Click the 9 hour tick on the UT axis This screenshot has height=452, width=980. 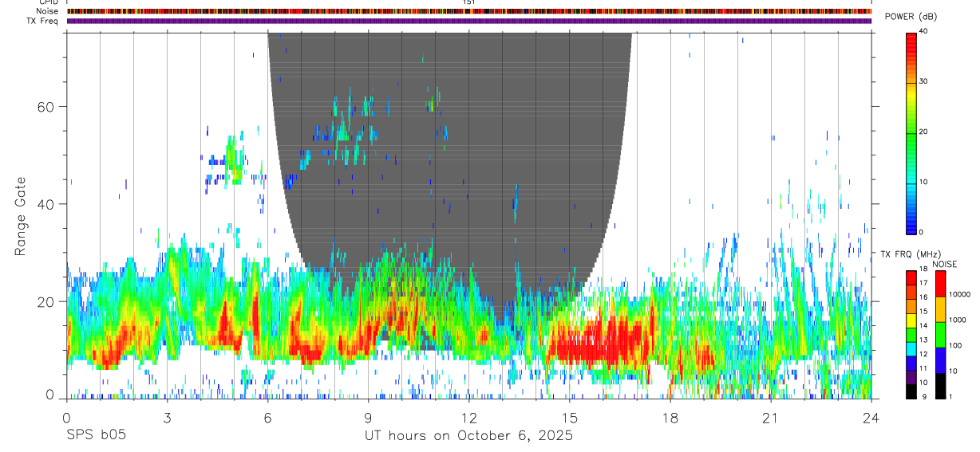pyautogui.click(x=368, y=417)
